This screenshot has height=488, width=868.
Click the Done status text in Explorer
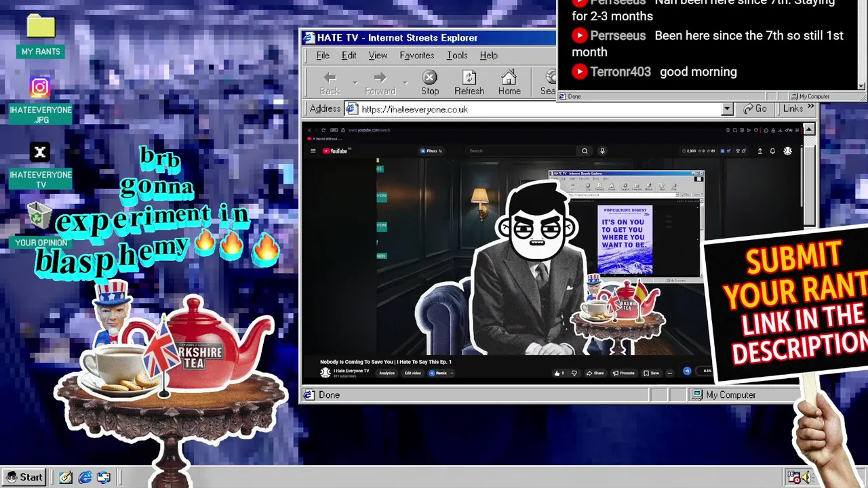click(329, 395)
